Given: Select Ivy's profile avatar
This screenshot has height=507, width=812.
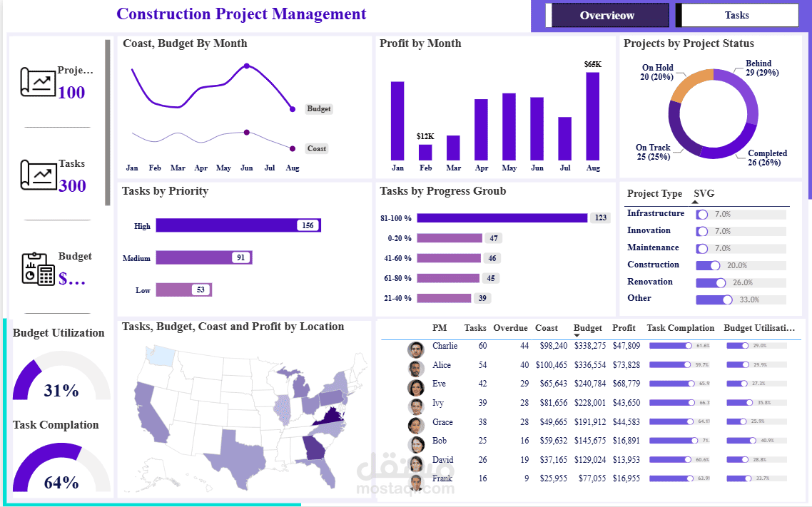Looking at the screenshot, I should [415, 406].
